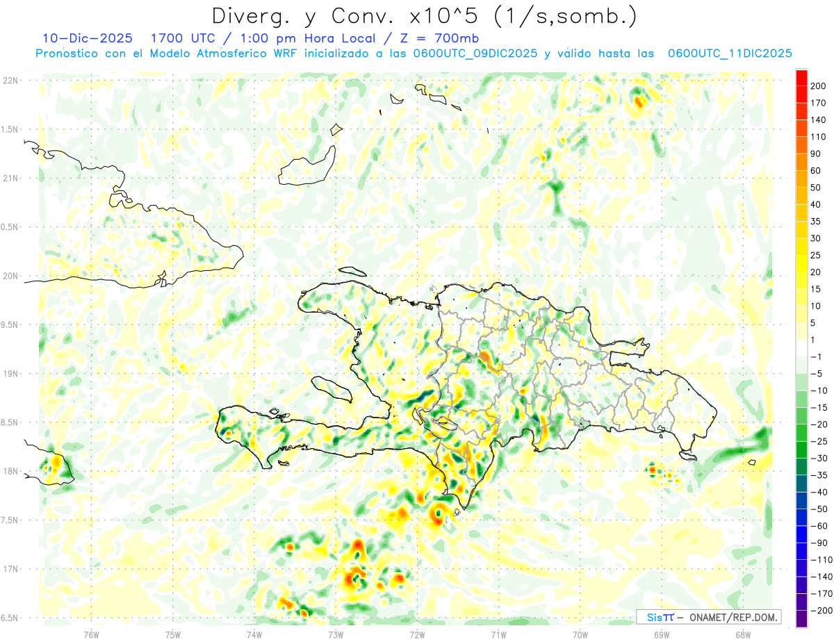Click the colorbar value -25
Viewport: 834px width, 644px height.
coord(818,441)
